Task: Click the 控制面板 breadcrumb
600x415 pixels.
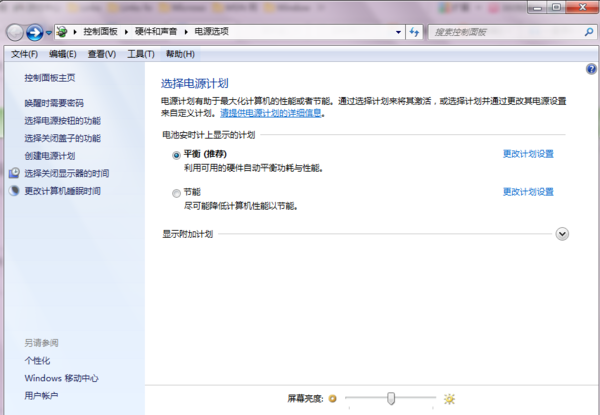Action: coord(100,31)
